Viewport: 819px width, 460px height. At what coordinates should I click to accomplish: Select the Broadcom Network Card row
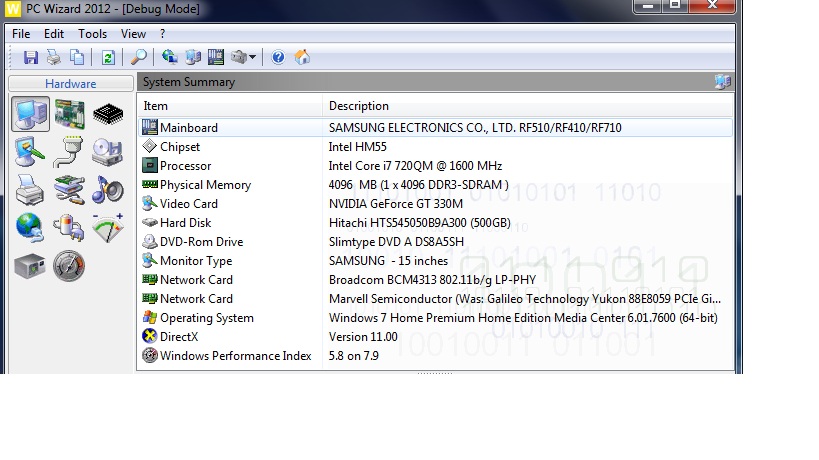click(x=436, y=280)
